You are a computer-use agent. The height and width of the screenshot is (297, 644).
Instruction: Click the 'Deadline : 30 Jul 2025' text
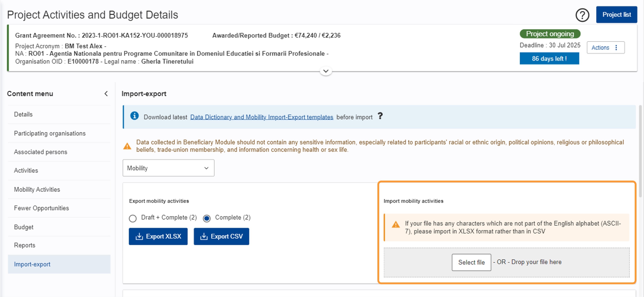(550, 45)
